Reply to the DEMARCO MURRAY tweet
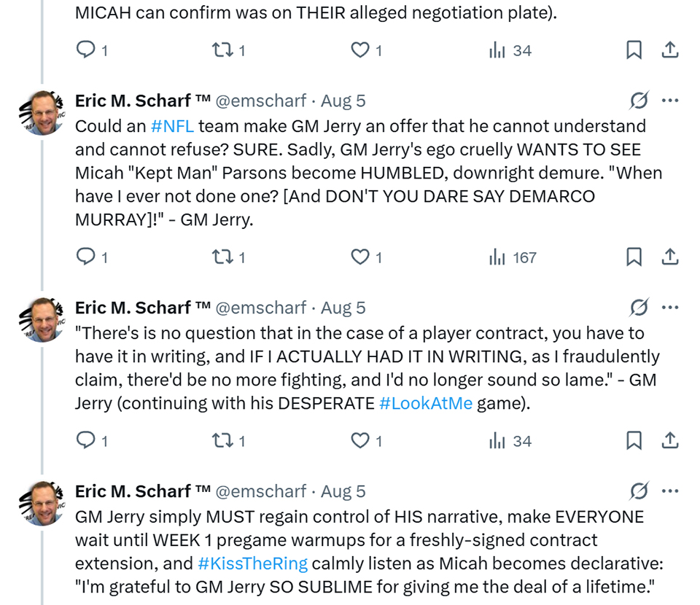This screenshot has height=605, width=700. click(86, 257)
